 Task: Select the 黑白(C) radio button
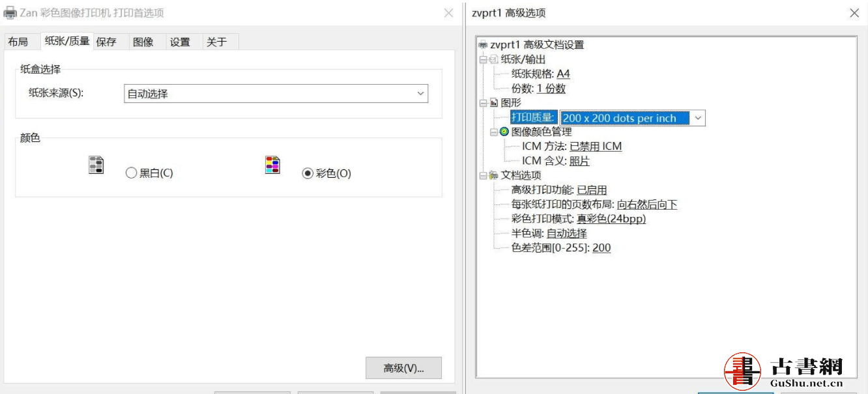(x=131, y=173)
